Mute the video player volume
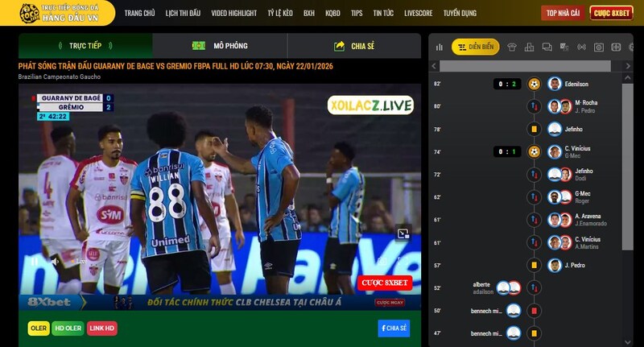 (x=55, y=262)
